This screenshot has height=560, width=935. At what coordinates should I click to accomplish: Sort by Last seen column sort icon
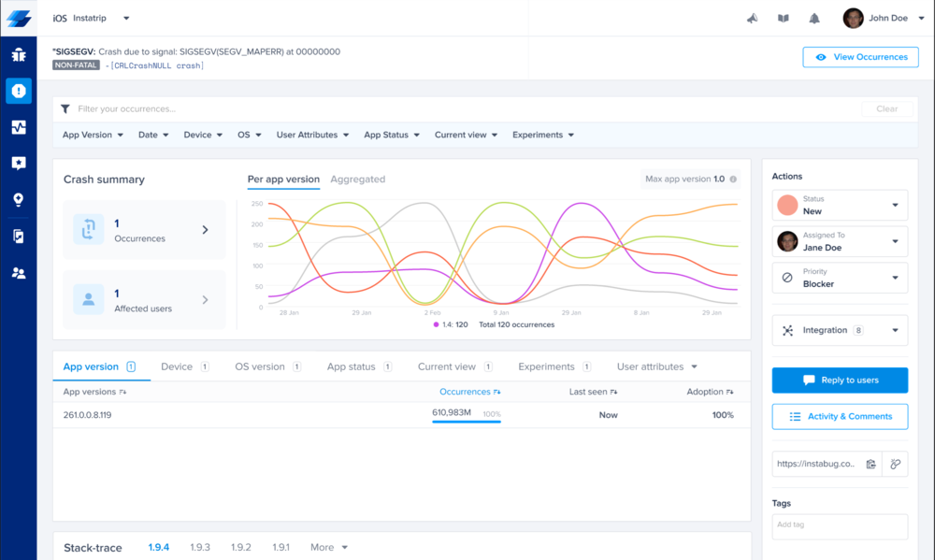click(613, 392)
